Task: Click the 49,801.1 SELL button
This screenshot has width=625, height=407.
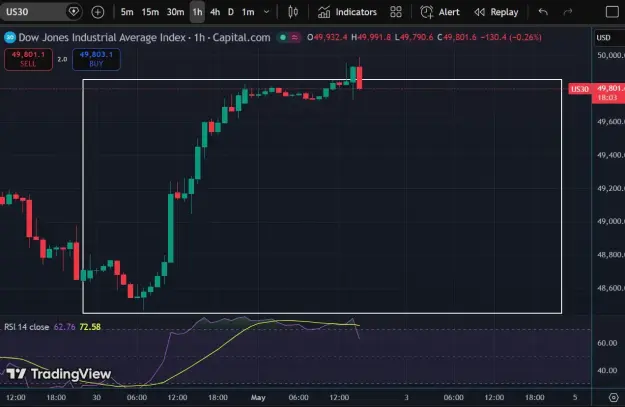Action: click(x=28, y=59)
